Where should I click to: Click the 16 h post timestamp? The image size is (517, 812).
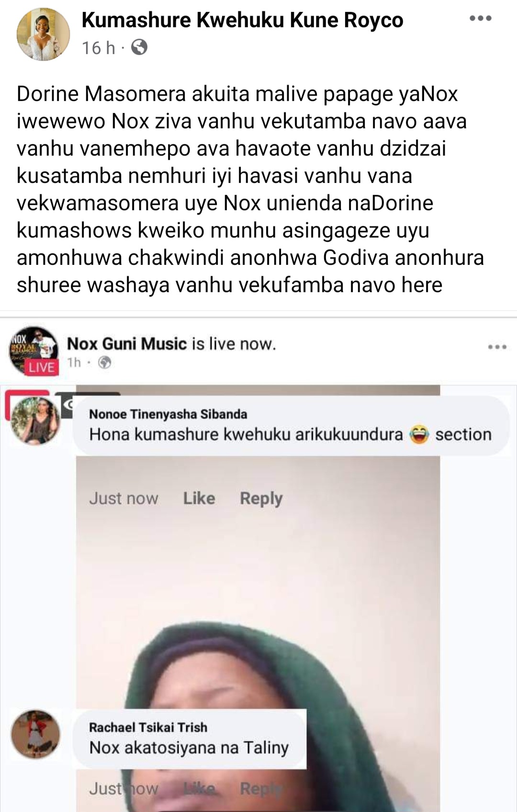coord(98,47)
